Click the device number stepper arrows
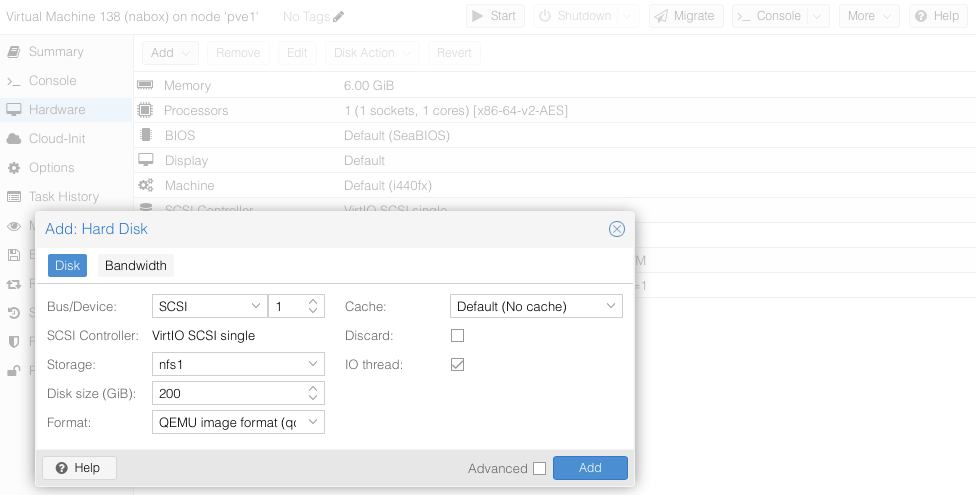976x495 pixels. pos(313,306)
